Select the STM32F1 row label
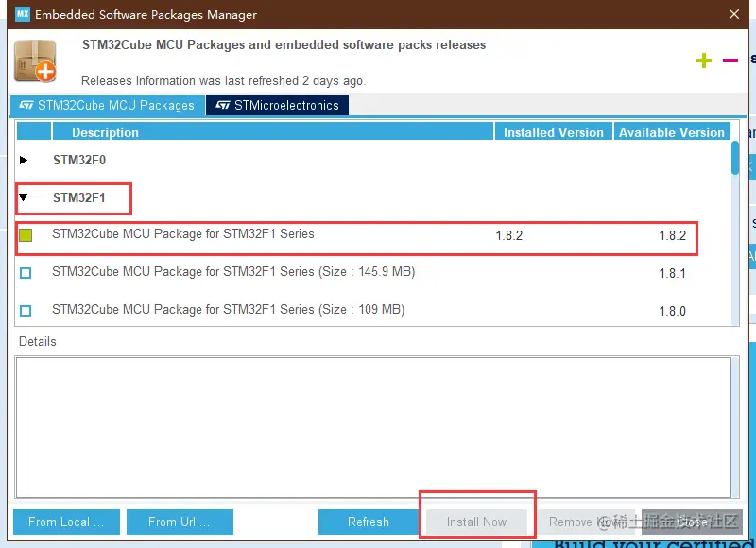756x548 pixels. 79,197
